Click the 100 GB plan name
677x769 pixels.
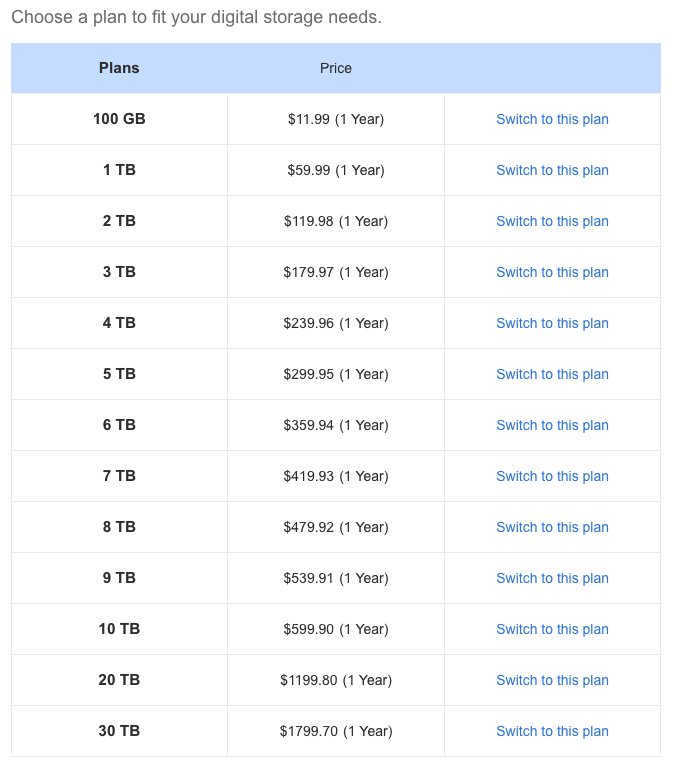point(119,119)
